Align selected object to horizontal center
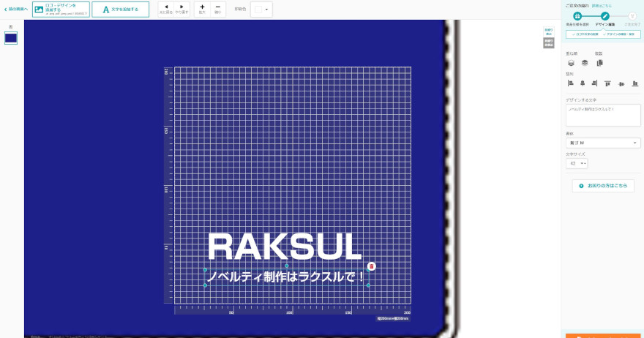 [583, 83]
